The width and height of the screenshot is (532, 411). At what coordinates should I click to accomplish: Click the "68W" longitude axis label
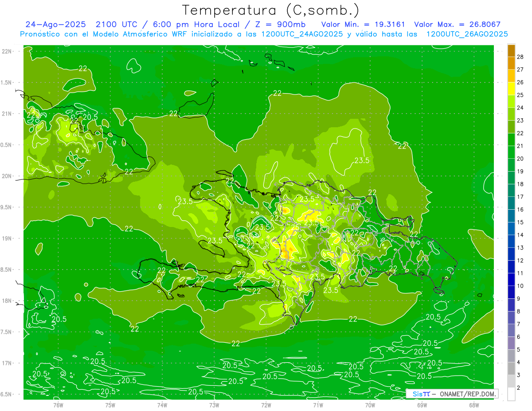pyautogui.click(x=474, y=405)
